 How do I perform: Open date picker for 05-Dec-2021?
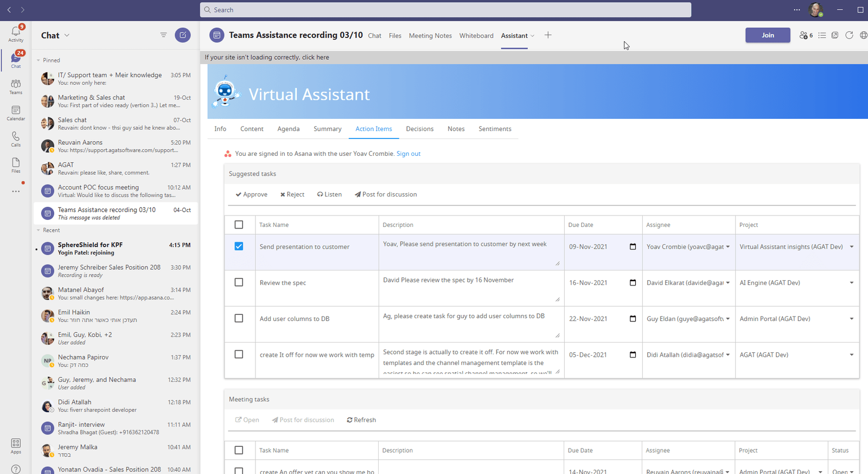pos(633,355)
